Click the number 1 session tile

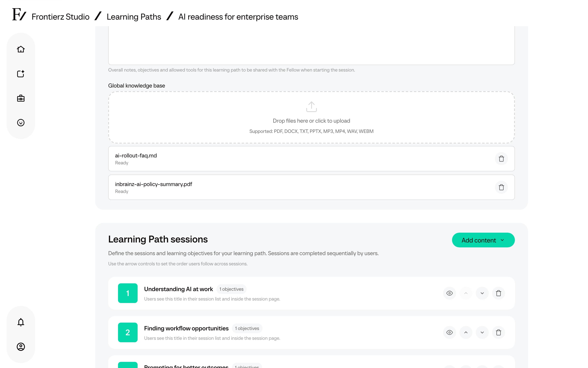tap(128, 293)
